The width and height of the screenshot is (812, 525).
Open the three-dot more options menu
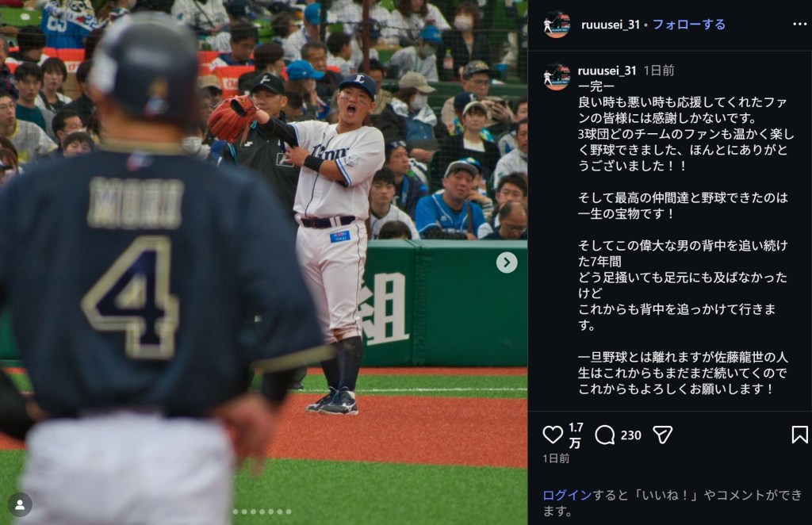point(799,25)
